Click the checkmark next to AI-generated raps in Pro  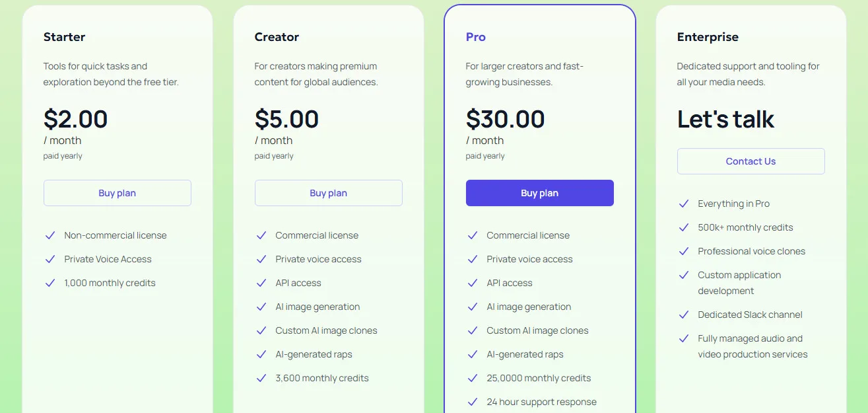point(473,354)
